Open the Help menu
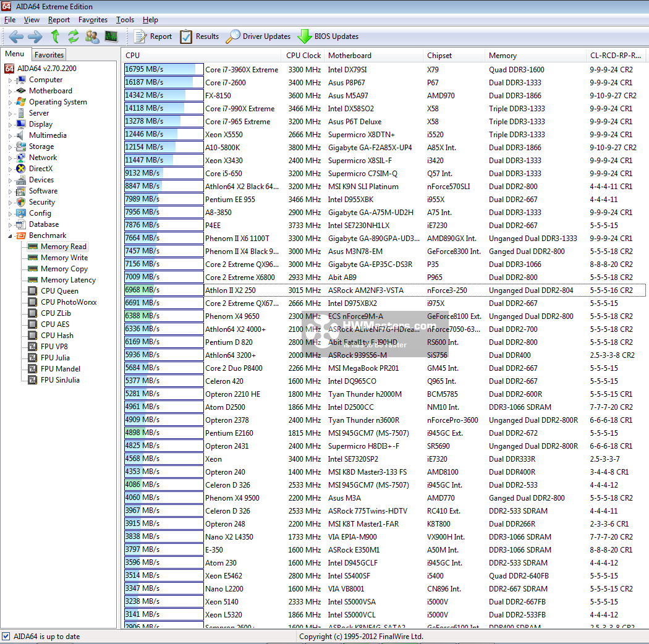Image resolution: width=649 pixels, height=644 pixels. [150, 20]
